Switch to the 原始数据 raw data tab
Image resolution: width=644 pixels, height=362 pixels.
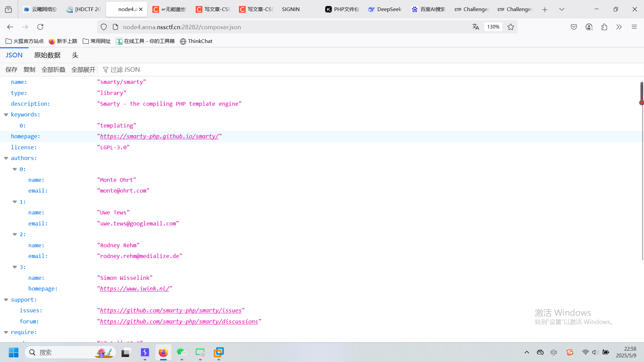(47, 55)
